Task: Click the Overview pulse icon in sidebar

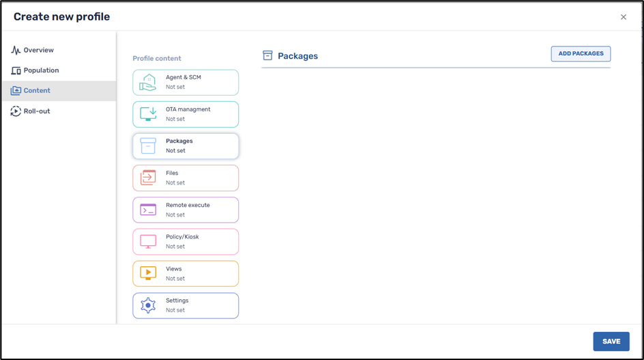Action: pyautogui.click(x=16, y=50)
